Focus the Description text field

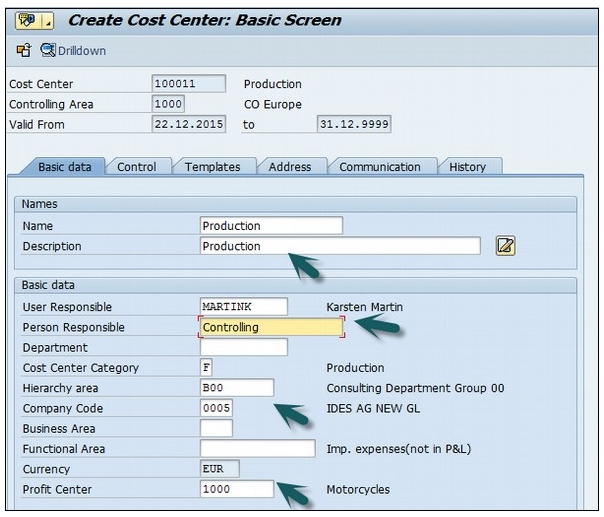tap(340, 246)
